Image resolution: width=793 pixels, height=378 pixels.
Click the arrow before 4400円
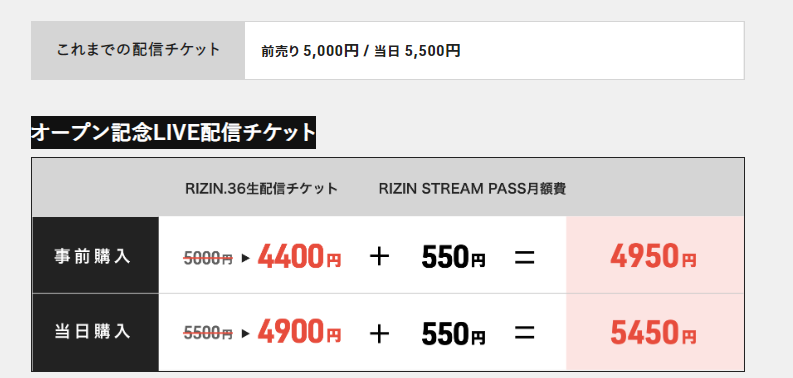click(246, 258)
